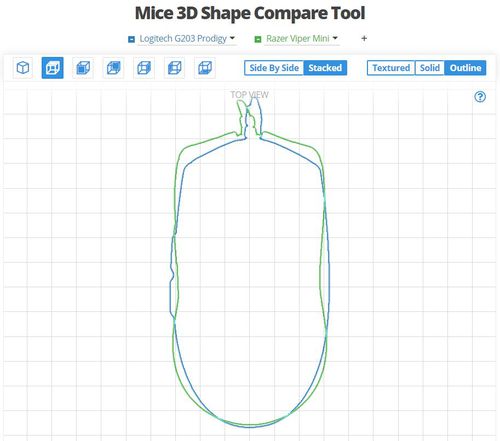Click the TOP VIEW label
500x441 pixels.
(x=249, y=95)
